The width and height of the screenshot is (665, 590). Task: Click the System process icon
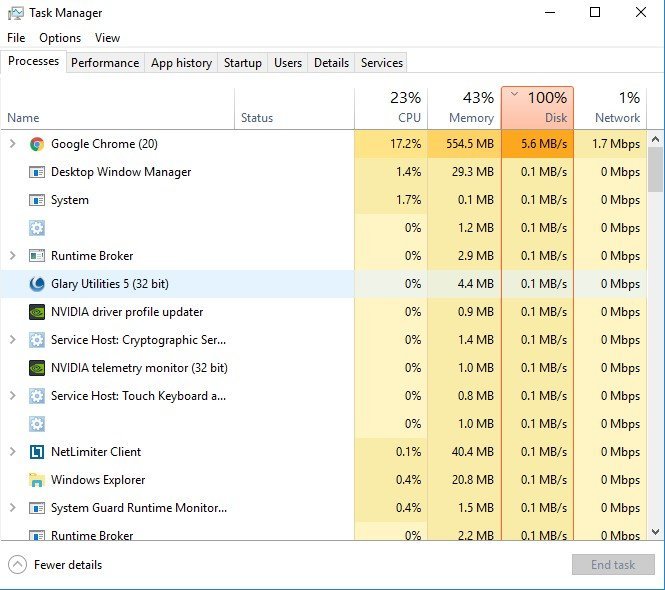click(37, 200)
